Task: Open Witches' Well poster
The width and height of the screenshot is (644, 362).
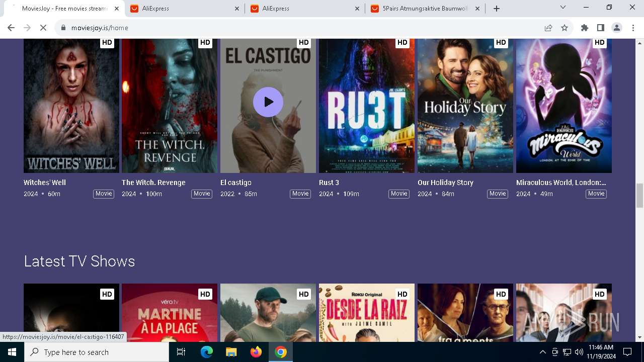Action: pyautogui.click(x=71, y=106)
